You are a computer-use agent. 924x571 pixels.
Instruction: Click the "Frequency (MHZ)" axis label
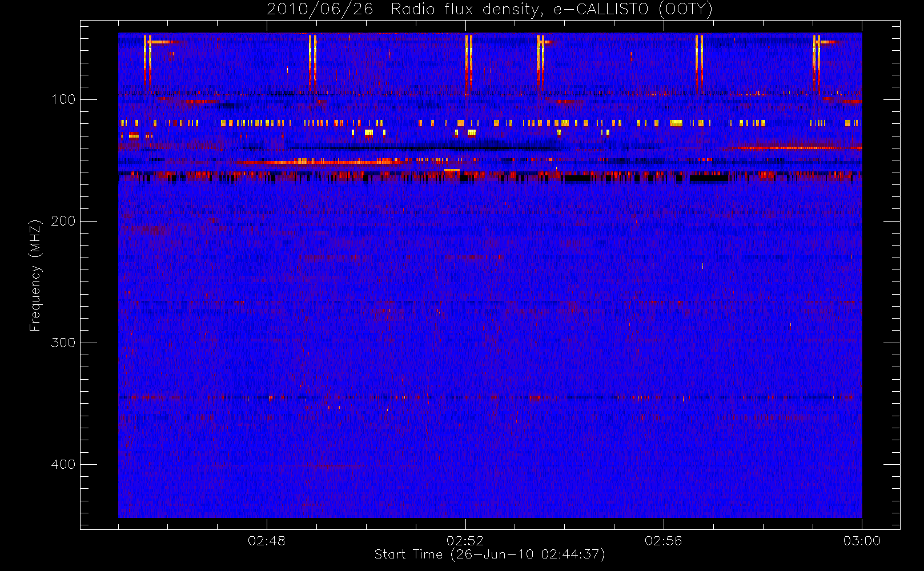(35, 275)
